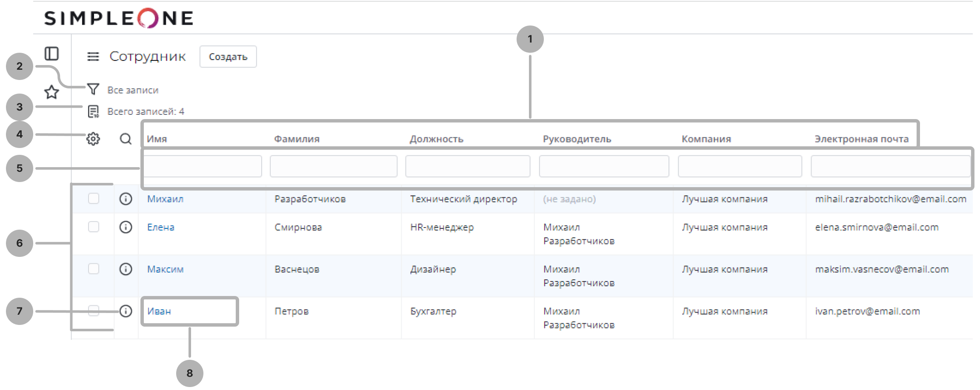Focus the Компания column search field

pos(740,166)
